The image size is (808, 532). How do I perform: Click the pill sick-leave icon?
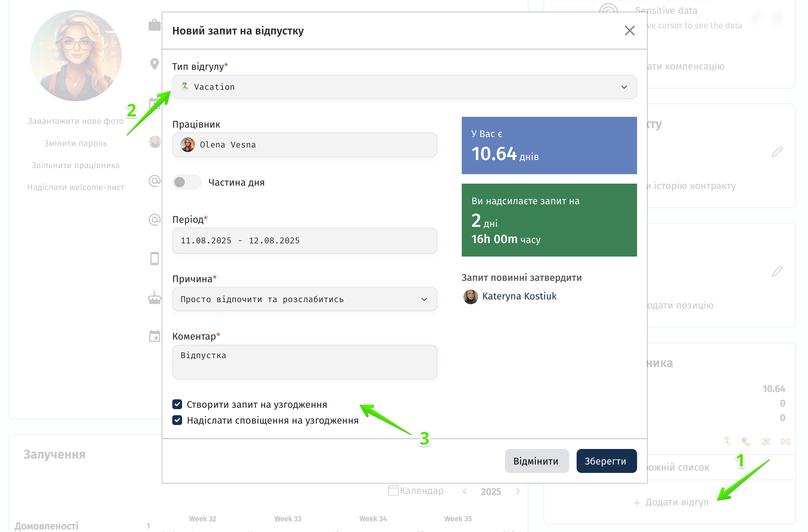746,441
